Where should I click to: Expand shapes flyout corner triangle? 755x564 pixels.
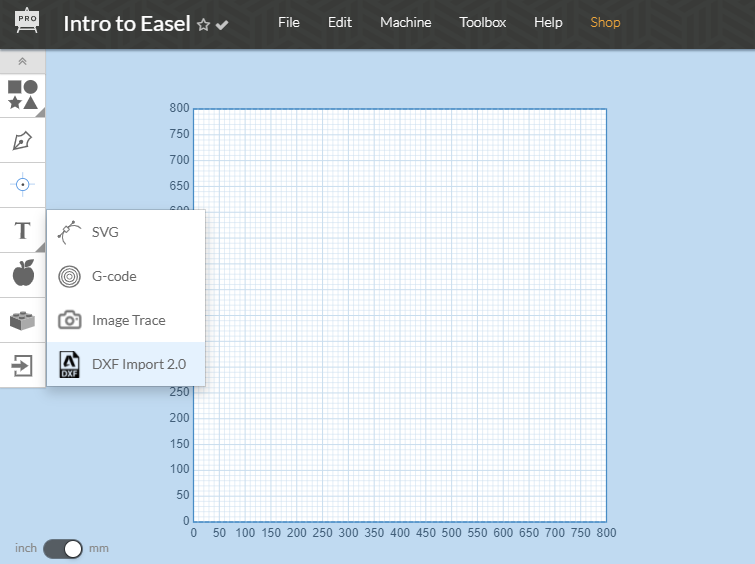[x=40, y=113]
